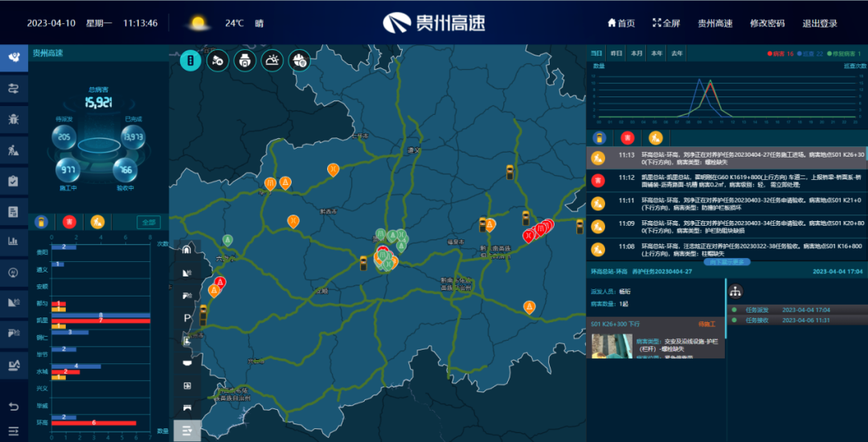
Task: Click the 凯里 blue bar valued 8
Action: [x=100, y=315]
